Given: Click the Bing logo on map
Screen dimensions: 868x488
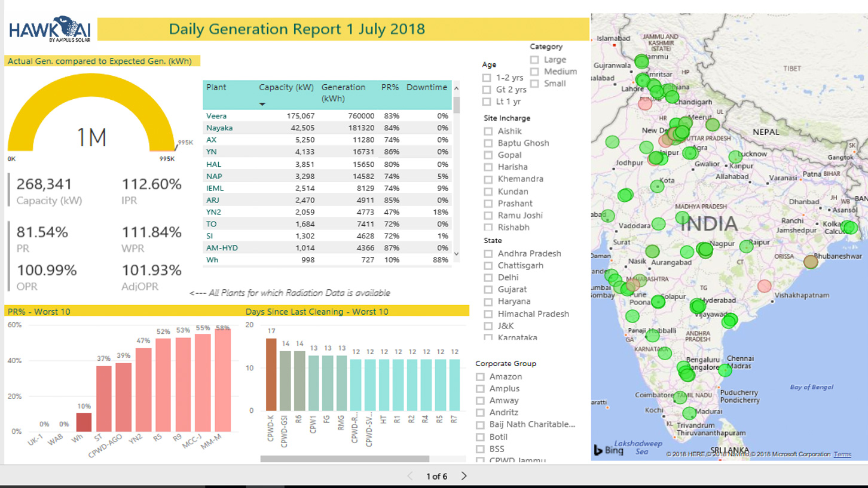Looking at the screenshot, I should point(609,450).
